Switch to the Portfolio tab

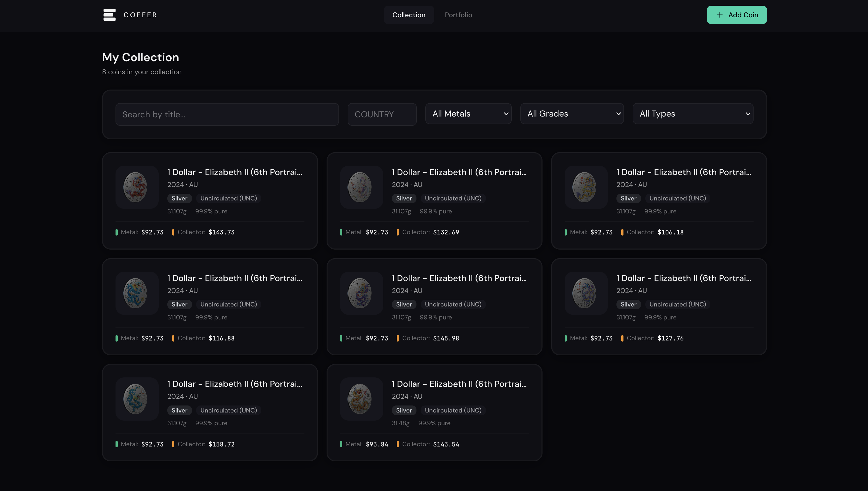458,15
